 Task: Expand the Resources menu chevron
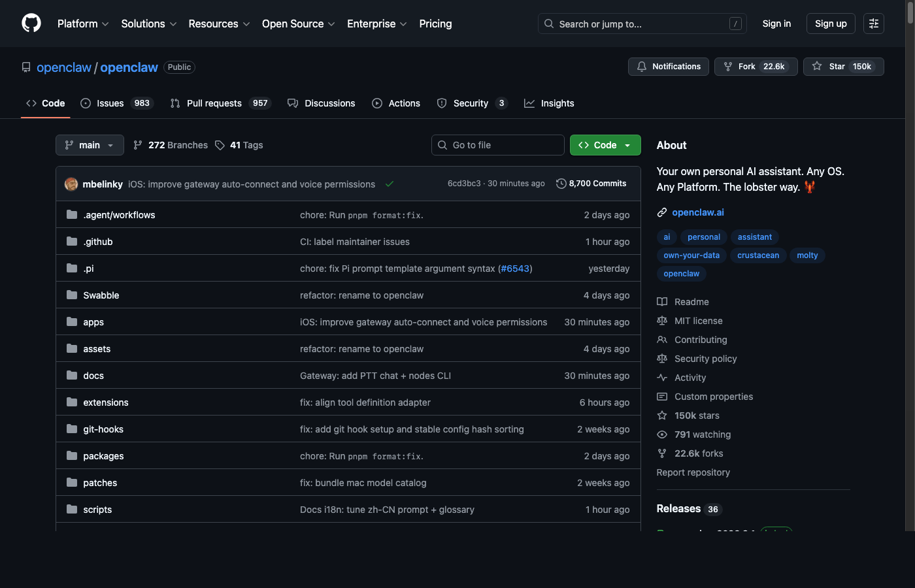click(x=247, y=24)
